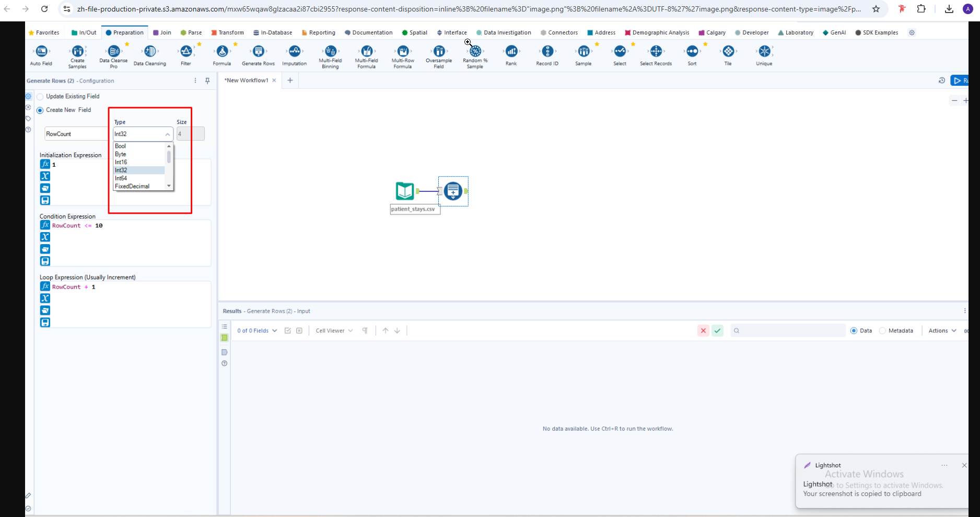Expand the Cell Viewer dropdown
Viewport: 980px width, 517px height.
334,331
